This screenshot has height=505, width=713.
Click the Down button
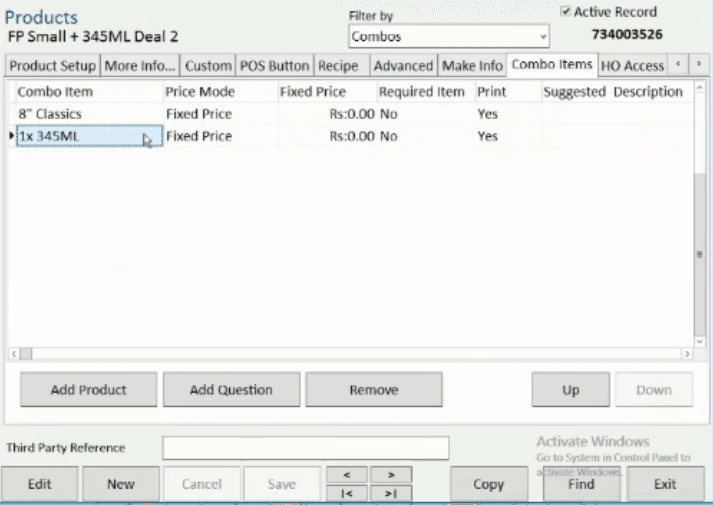click(x=654, y=390)
